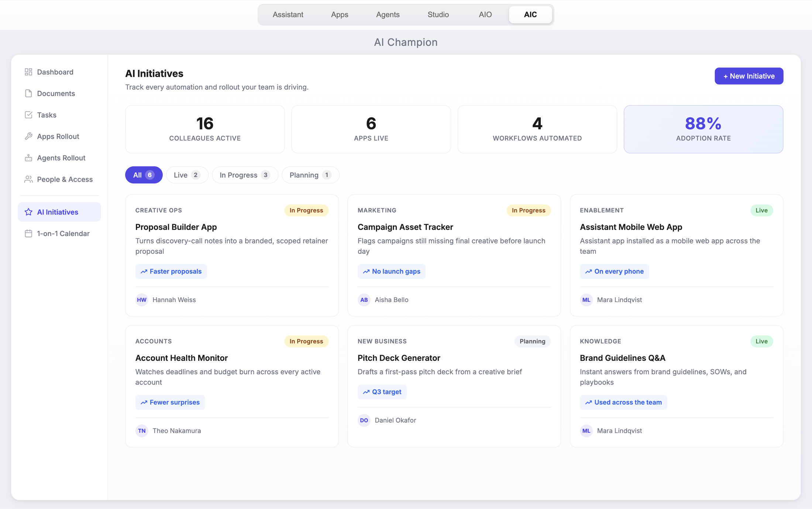Click the No launch gaps tag
The width and height of the screenshot is (812, 509).
point(391,271)
